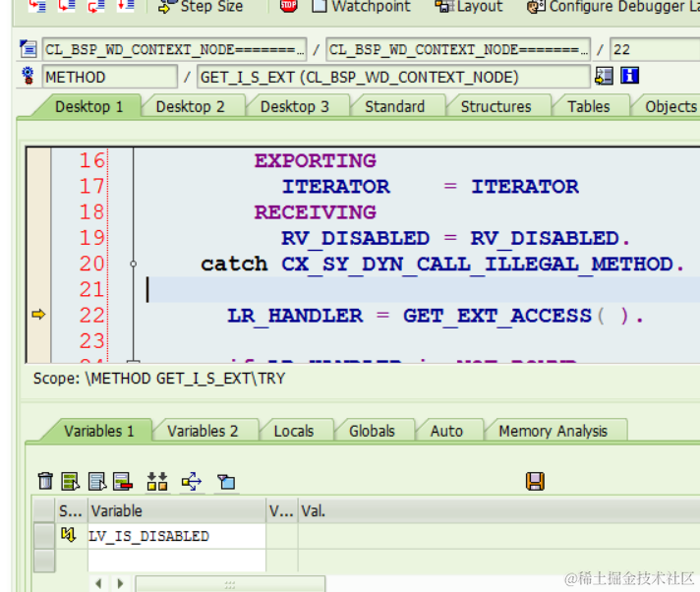This screenshot has width=700, height=592.
Task: Open the Tables tab
Action: point(588,107)
